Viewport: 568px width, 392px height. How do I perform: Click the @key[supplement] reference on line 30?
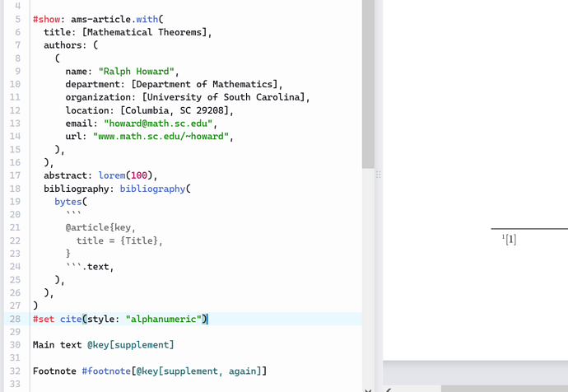click(131, 344)
